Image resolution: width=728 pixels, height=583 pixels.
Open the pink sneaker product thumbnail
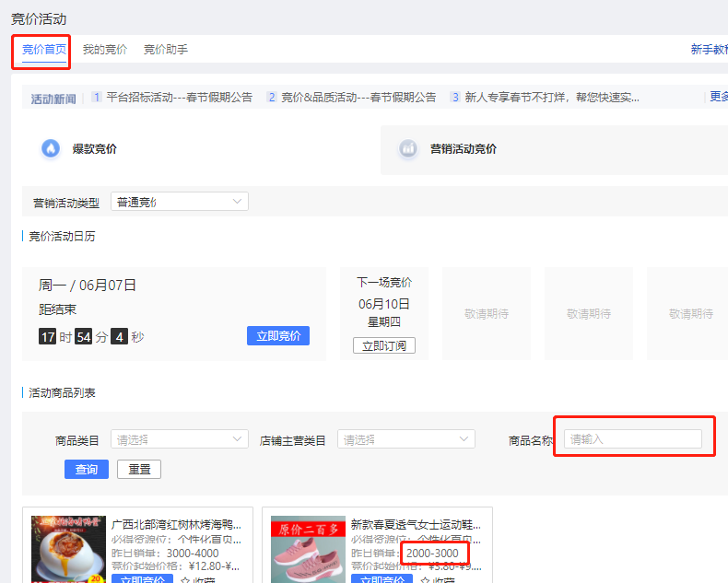coord(307,550)
